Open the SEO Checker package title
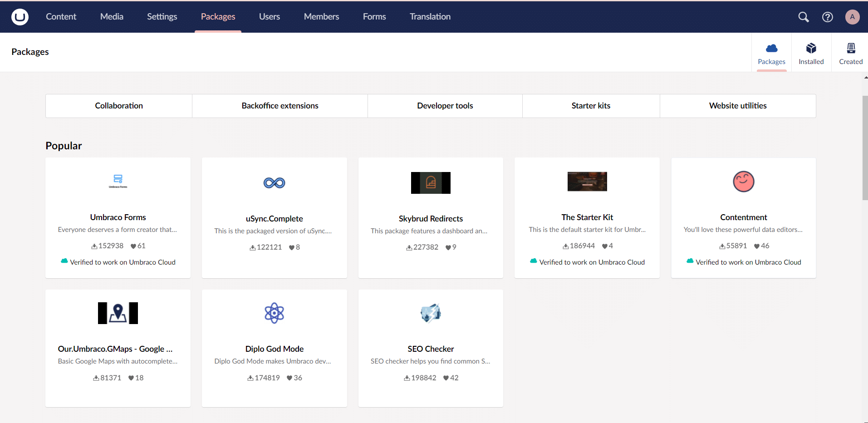This screenshot has height=423, width=868. point(431,349)
